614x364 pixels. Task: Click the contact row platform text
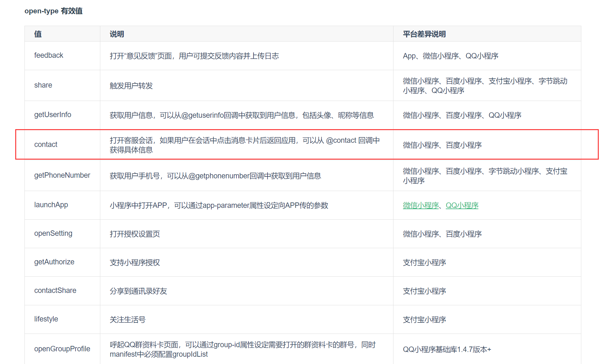pos(442,145)
